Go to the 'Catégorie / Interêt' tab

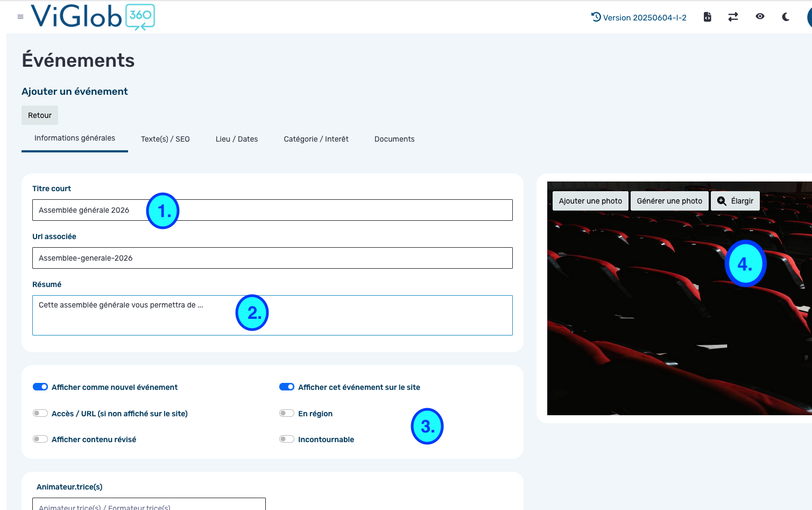pos(316,139)
